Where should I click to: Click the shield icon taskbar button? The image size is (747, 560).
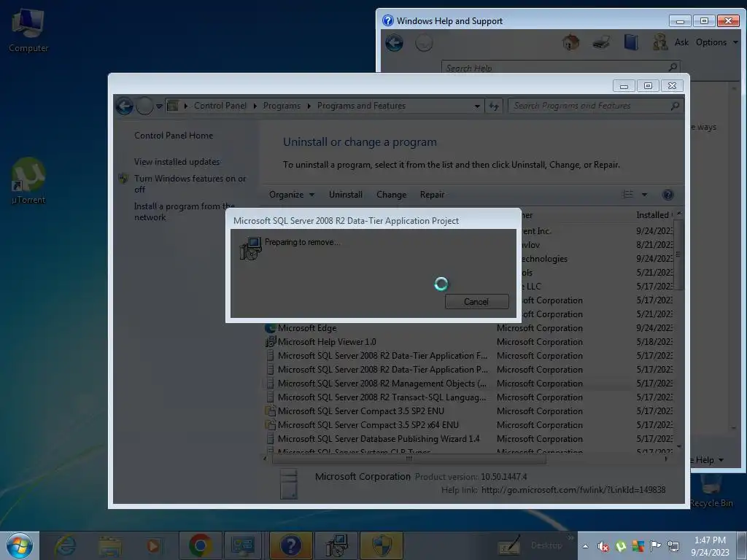coord(382,545)
